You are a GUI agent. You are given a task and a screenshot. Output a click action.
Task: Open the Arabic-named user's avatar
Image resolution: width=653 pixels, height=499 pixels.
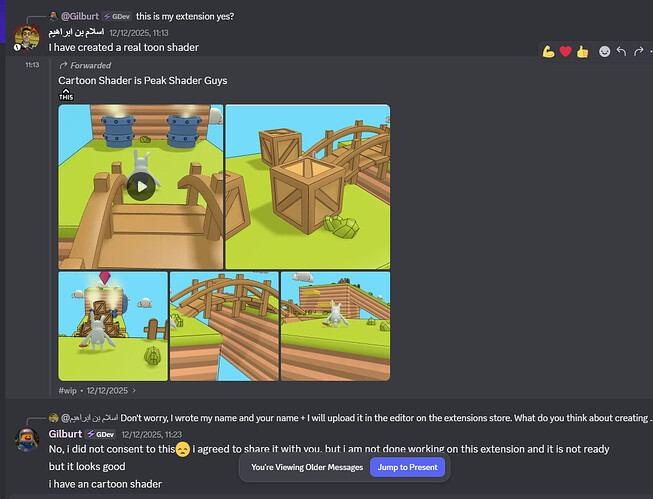(27, 38)
